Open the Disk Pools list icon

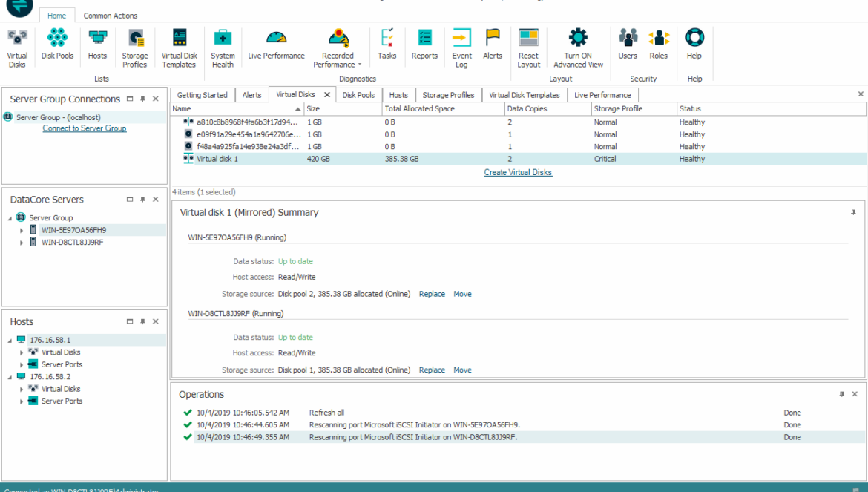tap(57, 45)
